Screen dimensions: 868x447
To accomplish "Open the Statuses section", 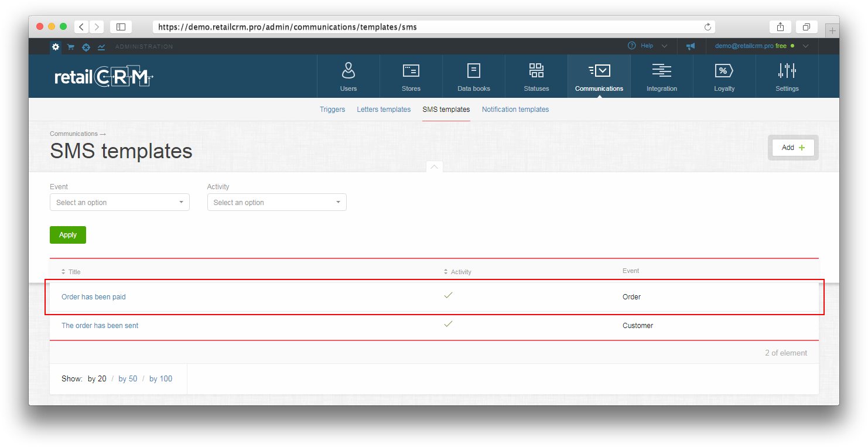I will [536, 76].
